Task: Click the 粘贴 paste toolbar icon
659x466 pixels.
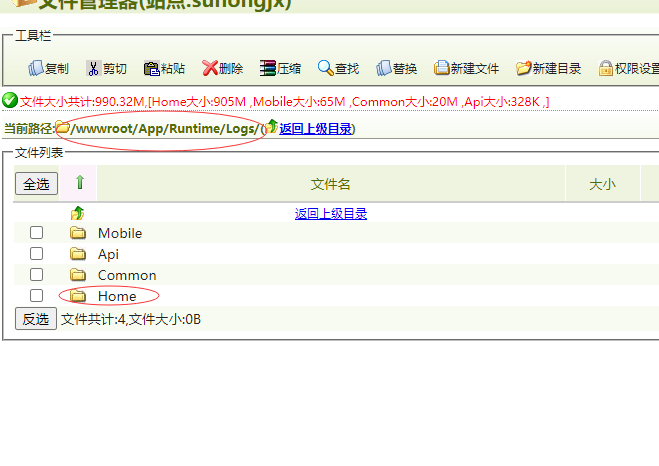Action: pos(151,68)
